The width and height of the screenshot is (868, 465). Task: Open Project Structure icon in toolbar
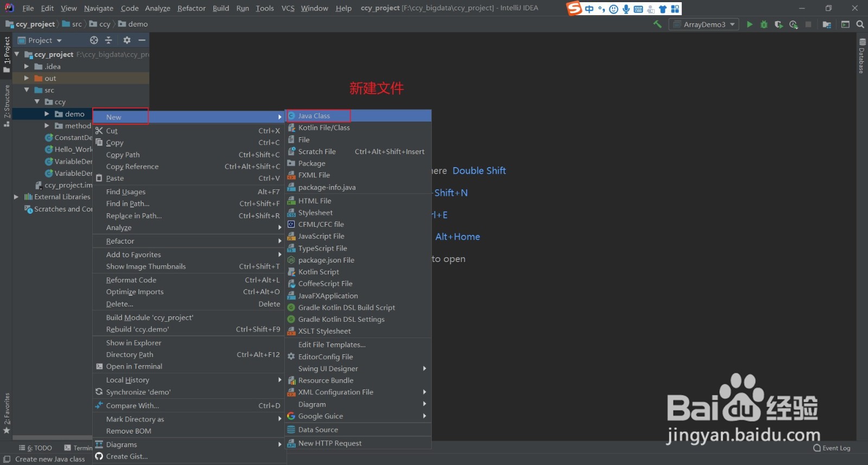[x=827, y=24]
